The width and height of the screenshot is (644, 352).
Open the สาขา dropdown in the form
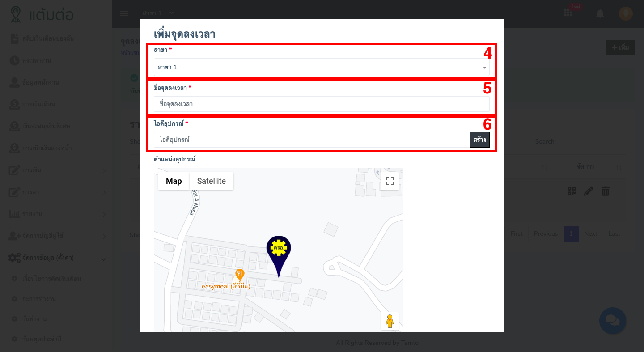pyautogui.click(x=321, y=67)
